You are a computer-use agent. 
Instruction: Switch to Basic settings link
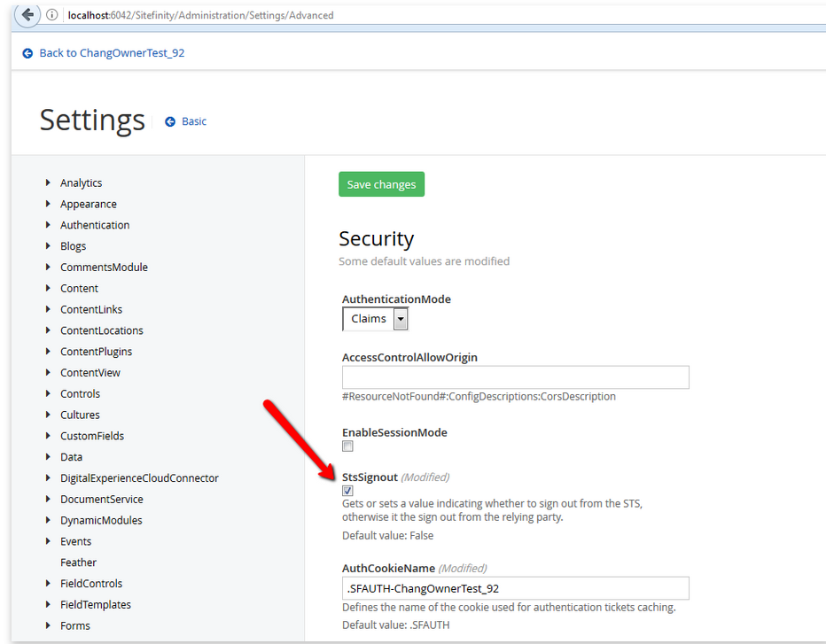tap(194, 121)
